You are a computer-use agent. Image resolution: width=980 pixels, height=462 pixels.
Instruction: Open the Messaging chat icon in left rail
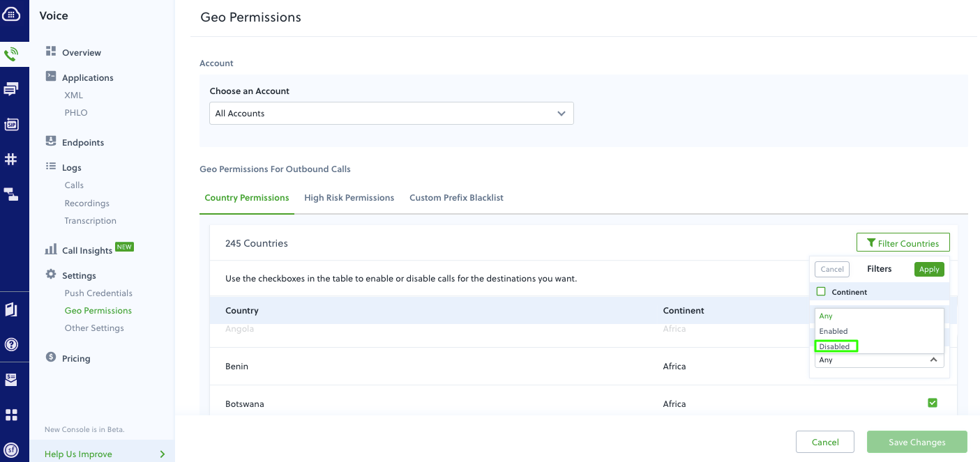tap(11, 89)
